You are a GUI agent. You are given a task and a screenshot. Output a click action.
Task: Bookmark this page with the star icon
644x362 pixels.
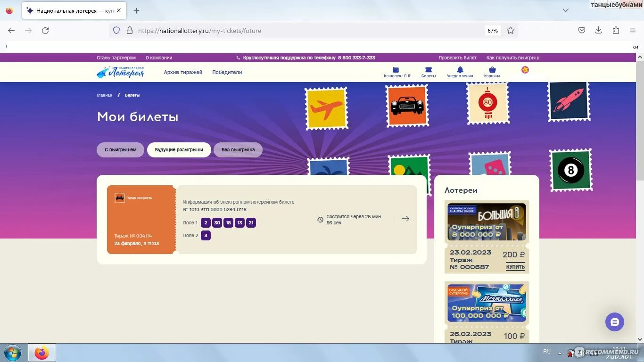511,30
